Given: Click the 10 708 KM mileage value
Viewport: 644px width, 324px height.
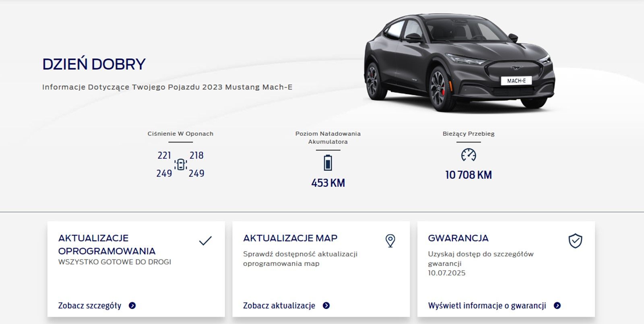Looking at the screenshot, I should click(x=469, y=175).
